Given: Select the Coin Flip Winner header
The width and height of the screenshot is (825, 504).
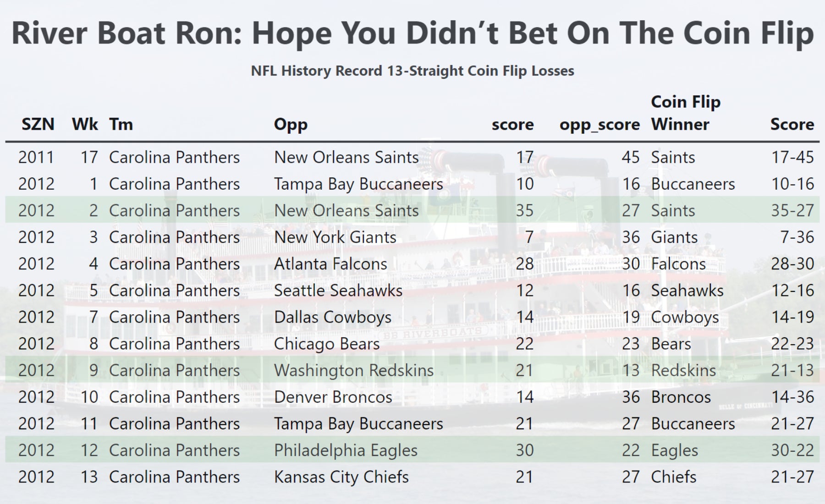Looking at the screenshot, I should tap(685, 113).
